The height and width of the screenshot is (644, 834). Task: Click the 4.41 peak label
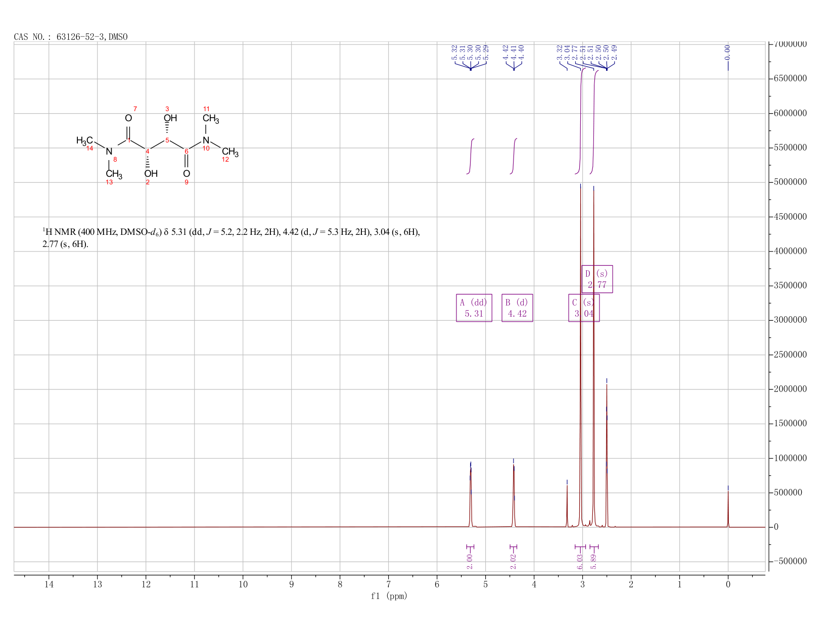pos(514,53)
